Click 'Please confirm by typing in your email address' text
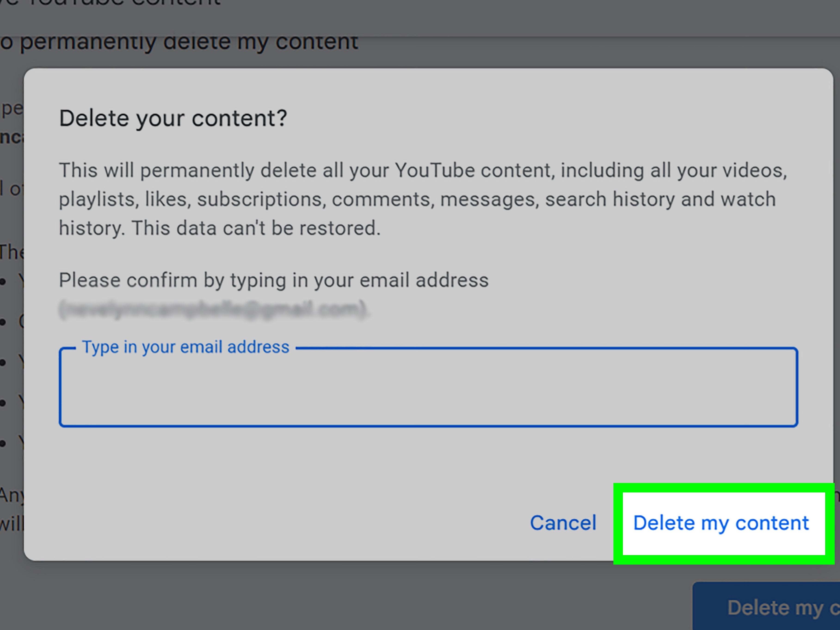The height and width of the screenshot is (630, 840). [274, 280]
